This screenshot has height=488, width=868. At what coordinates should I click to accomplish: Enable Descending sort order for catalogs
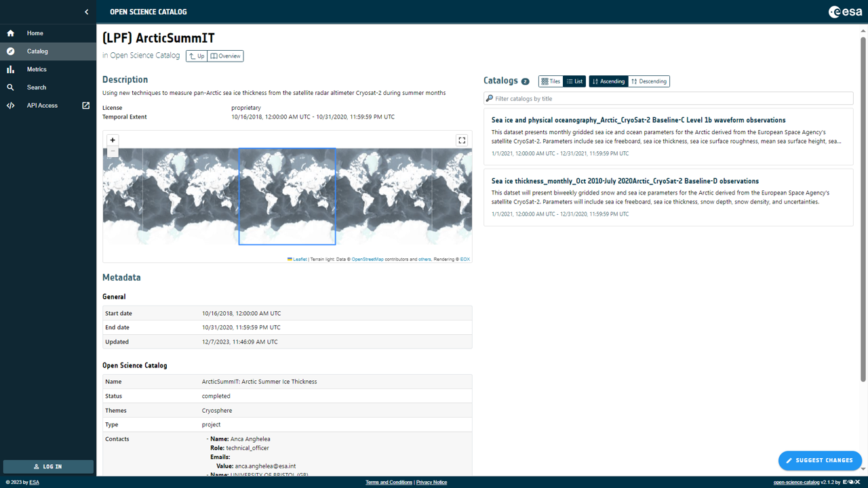pyautogui.click(x=648, y=81)
